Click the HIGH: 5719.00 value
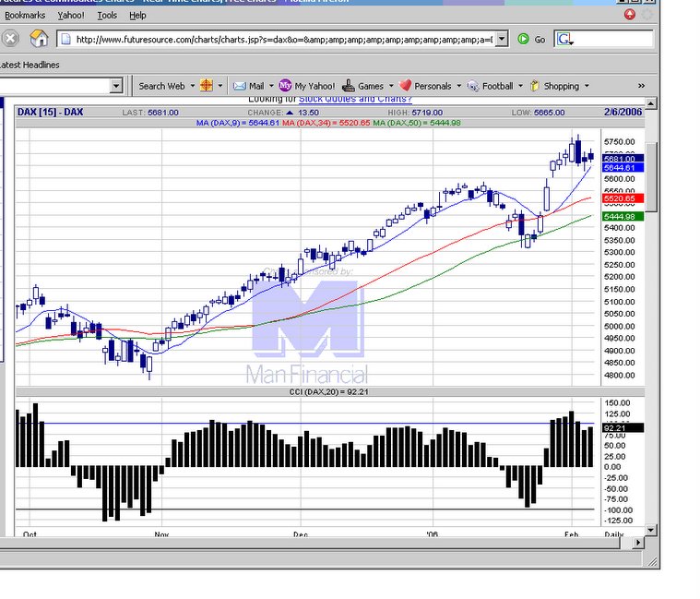 415,113
